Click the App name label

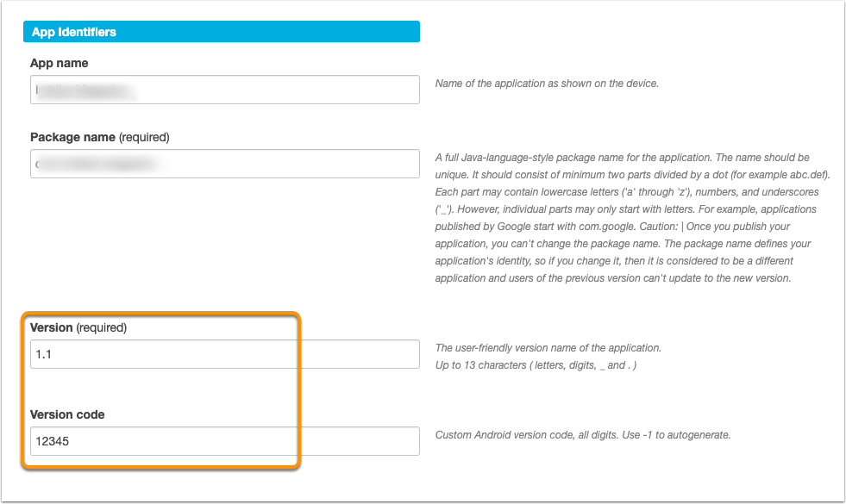pyautogui.click(x=60, y=63)
